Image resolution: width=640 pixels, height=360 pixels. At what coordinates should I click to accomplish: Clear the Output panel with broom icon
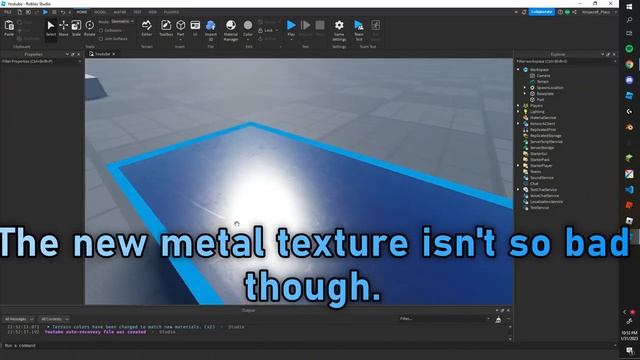(x=498, y=320)
